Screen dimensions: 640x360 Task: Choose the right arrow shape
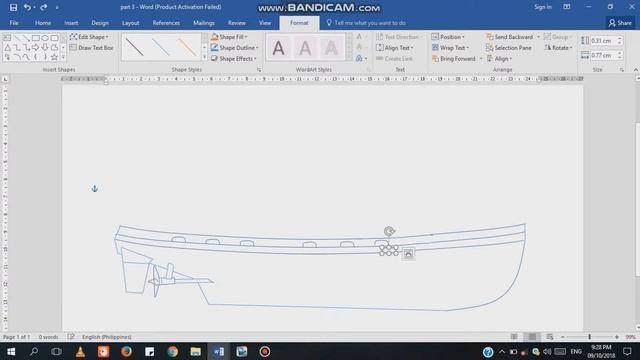pyautogui.click(x=36, y=48)
